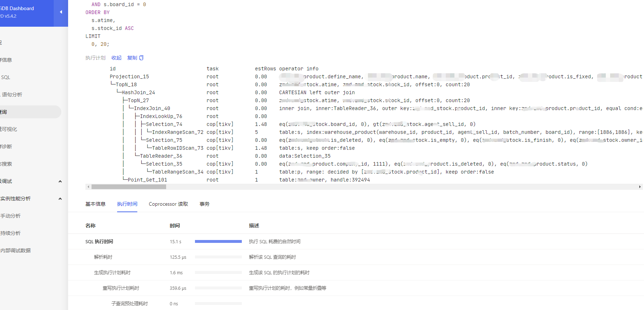Click the estRows plan column header

pyautogui.click(x=266, y=69)
